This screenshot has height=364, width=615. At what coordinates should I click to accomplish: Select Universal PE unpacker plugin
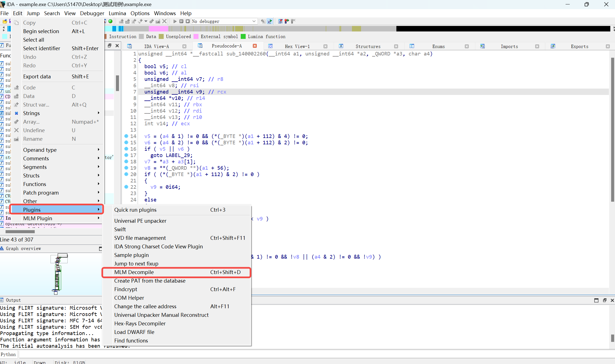tap(177, 221)
